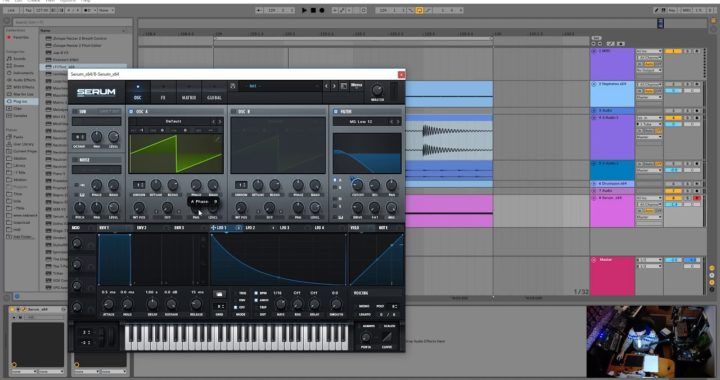Stop playback in Ableton's transport

(x=313, y=10)
